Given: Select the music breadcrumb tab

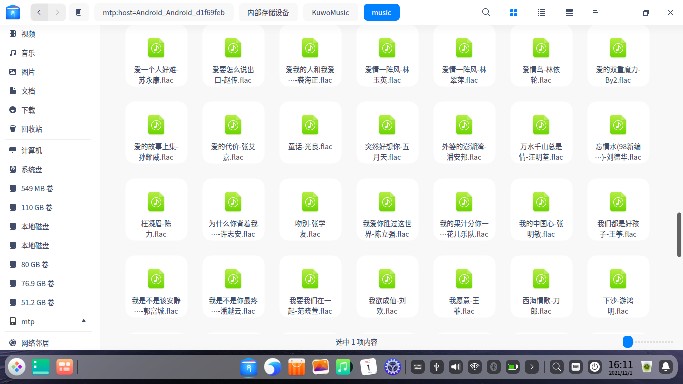Looking at the screenshot, I should pyautogui.click(x=382, y=12).
